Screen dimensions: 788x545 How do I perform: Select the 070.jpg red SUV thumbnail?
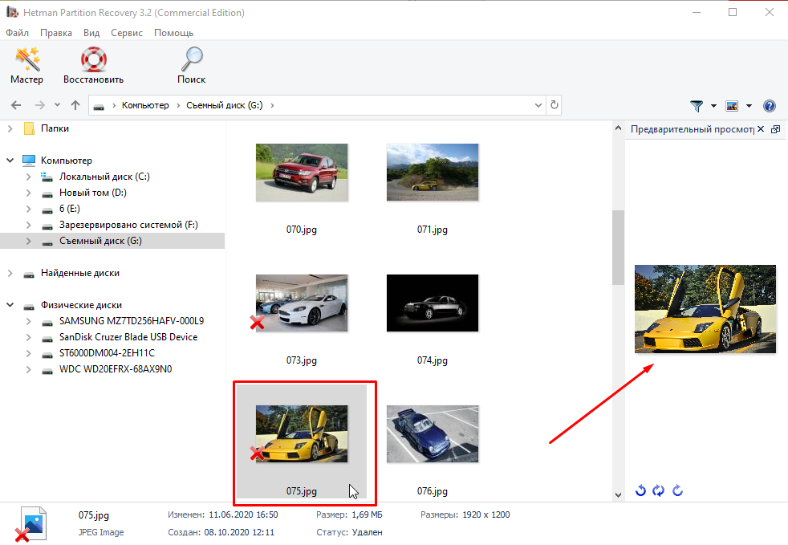tap(302, 172)
